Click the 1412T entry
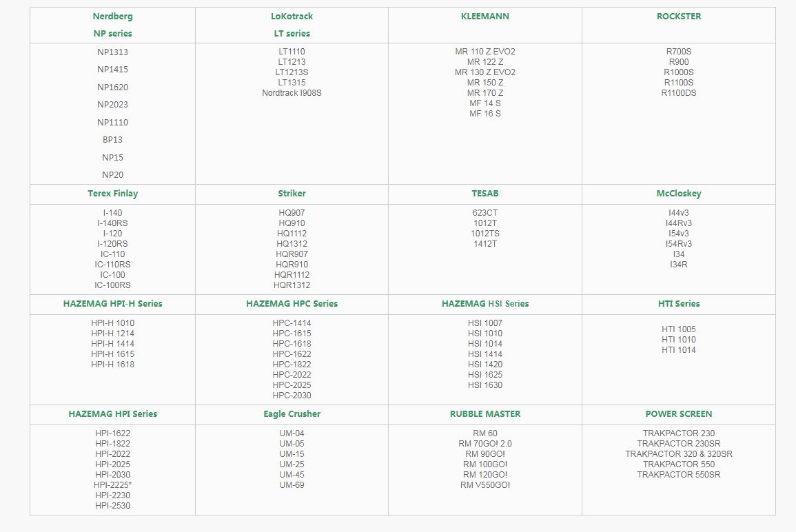The width and height of the screenshot is (796, 532). pos(484,244)
